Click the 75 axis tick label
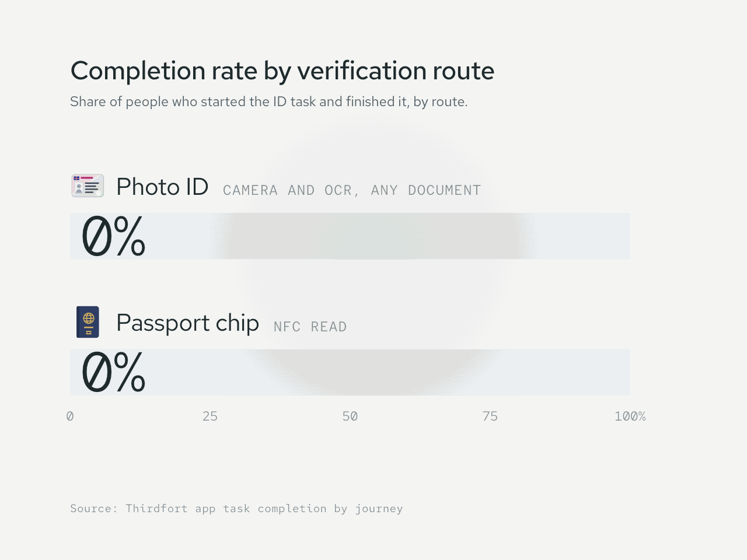747x560 pixels. point(490,416)
